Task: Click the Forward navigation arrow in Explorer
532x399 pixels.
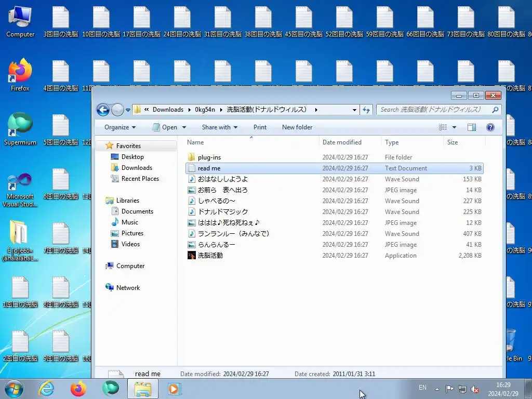Action: pos(117,110)
